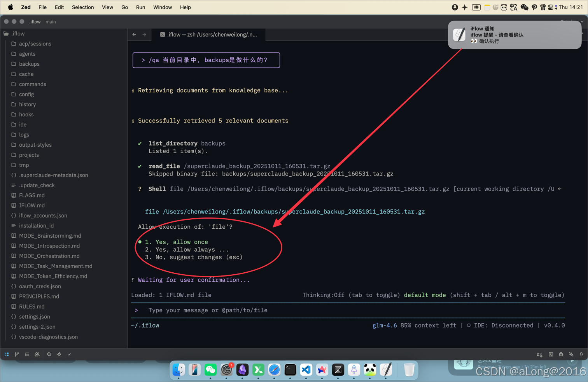Screen dimensions: 588x382
Task: Open the agent panel sparkle icon
Action: pyautogui.click(x=571, y=354)
